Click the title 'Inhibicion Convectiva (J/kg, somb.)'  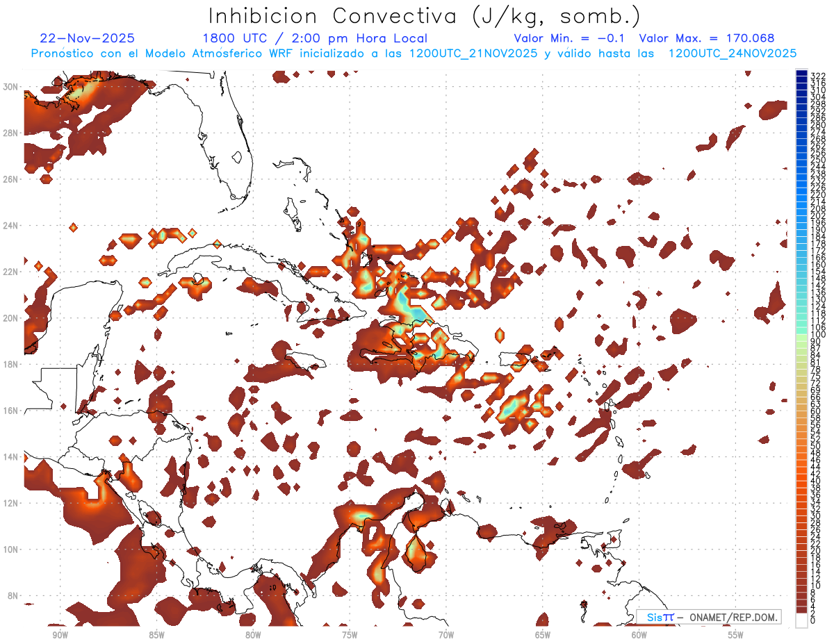pos(424,15)
